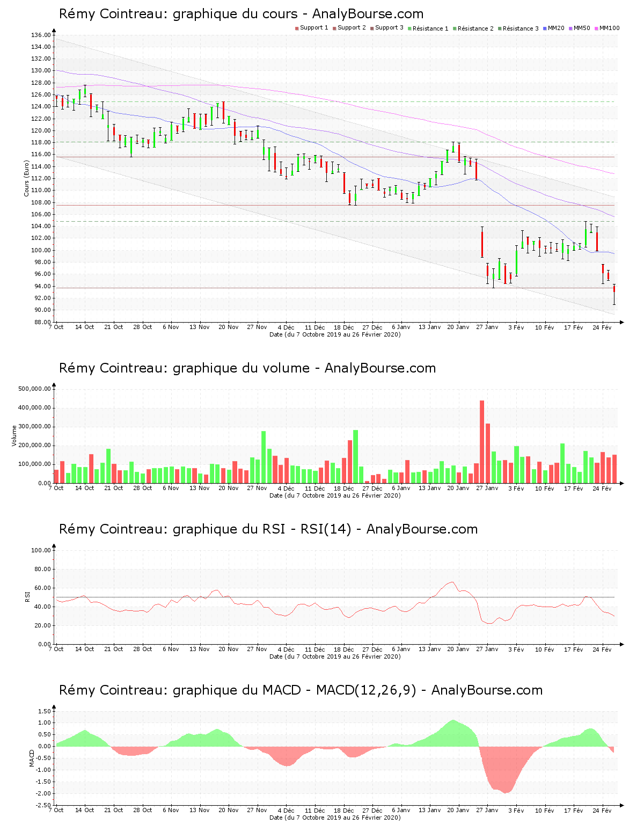Click the MM20 blue legend swatch
Screen dimensions: 644x832
pos(545,28)
